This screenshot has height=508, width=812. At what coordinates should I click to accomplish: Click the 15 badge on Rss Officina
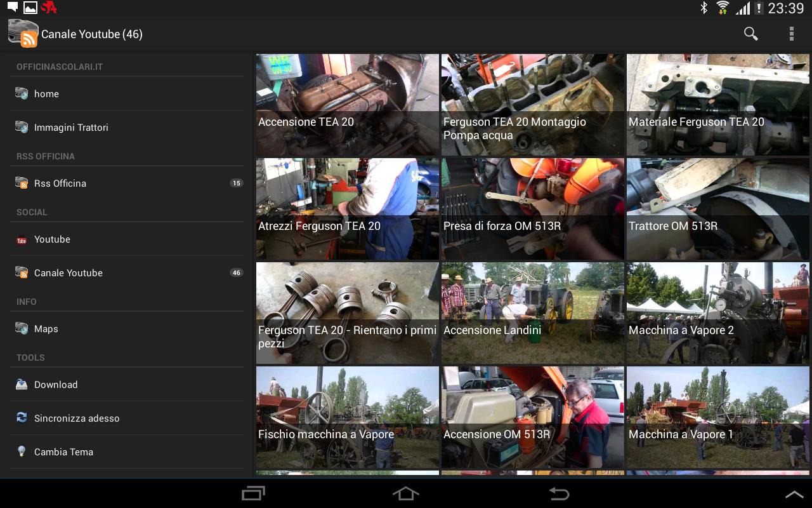(x=236, y=183)
